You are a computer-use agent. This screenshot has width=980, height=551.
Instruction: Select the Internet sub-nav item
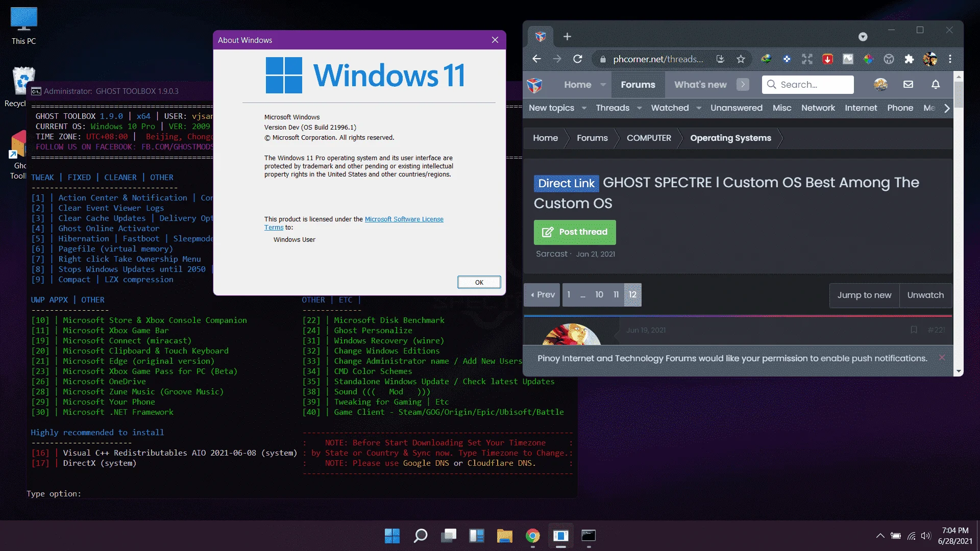[861, 108]
